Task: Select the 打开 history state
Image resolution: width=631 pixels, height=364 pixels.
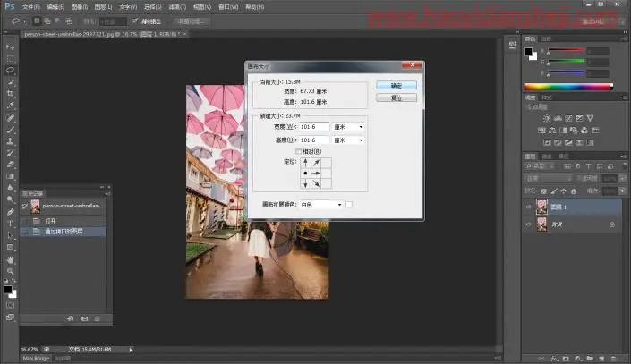Action: [63, 221]
